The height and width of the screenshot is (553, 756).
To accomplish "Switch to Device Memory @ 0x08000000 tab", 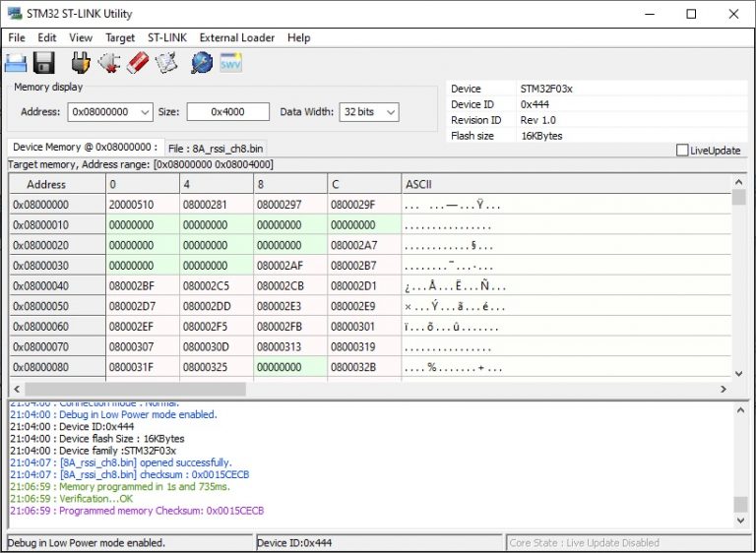I will click(x=86, y=147).
